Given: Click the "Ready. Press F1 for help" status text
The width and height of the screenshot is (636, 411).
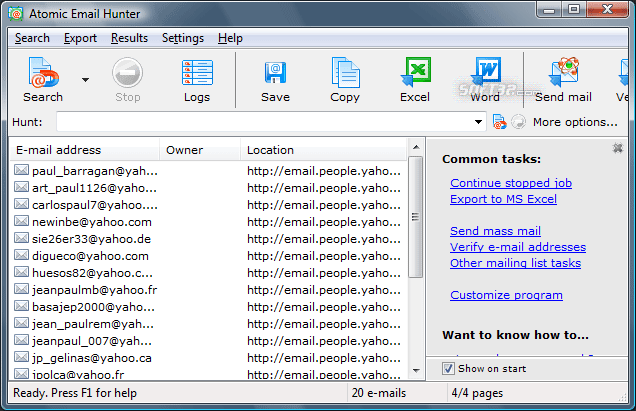Looking at the screenshot, I should click(75, 393).
